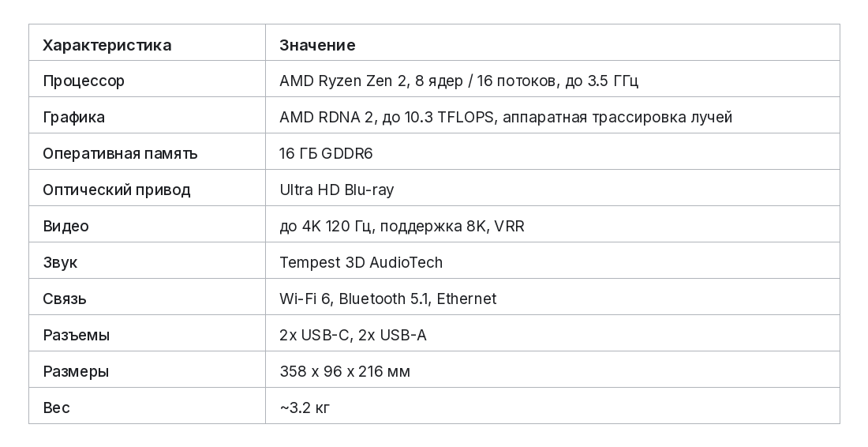
Task: Click the ~3.2 кг weight value
Action: click(x=305, y=408)
